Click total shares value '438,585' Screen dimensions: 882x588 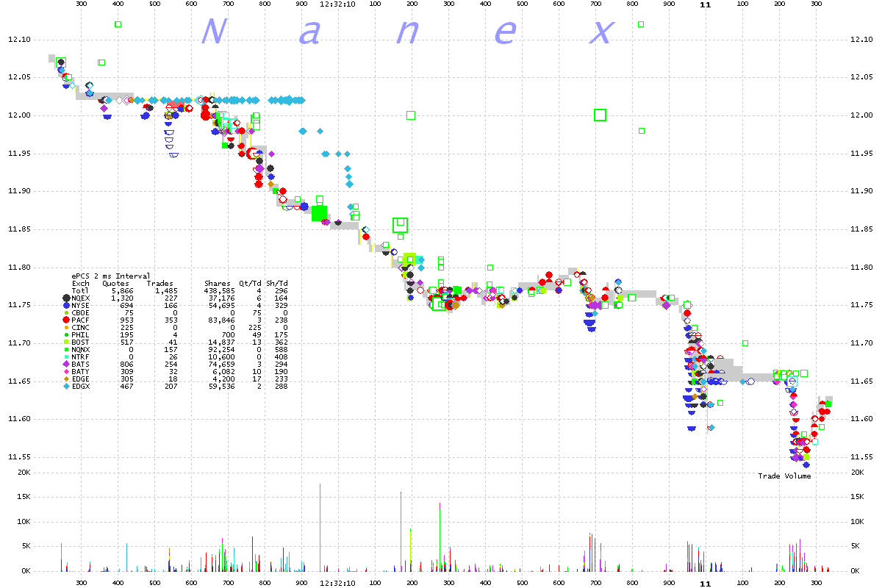(219, 290)
